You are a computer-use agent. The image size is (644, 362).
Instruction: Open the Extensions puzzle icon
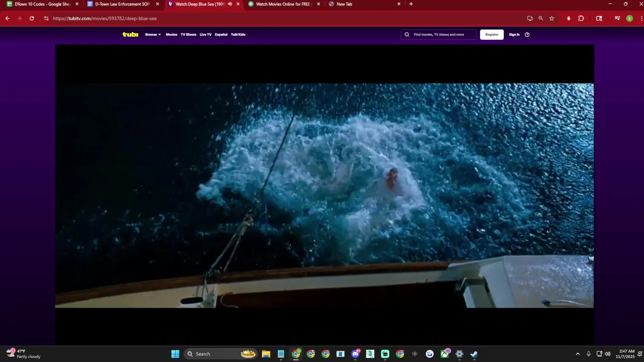click(x=581, y=18)
